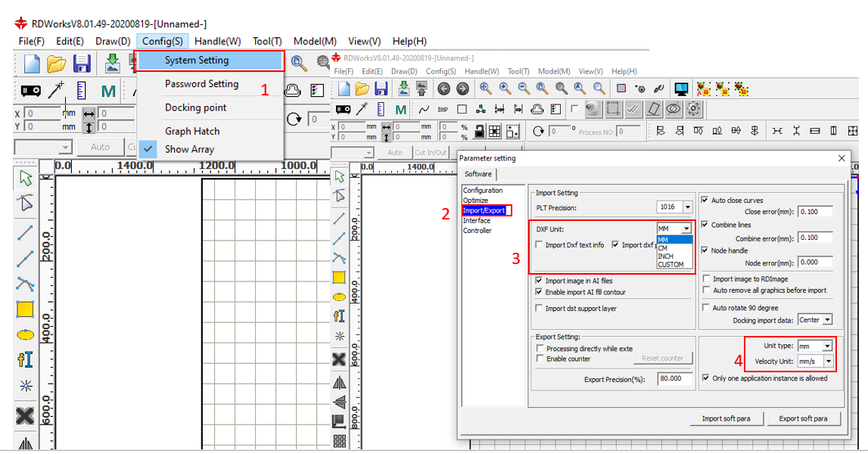
Task: Open preview monitor icon in Parameter setting window
Action: [x=681, y=89]
